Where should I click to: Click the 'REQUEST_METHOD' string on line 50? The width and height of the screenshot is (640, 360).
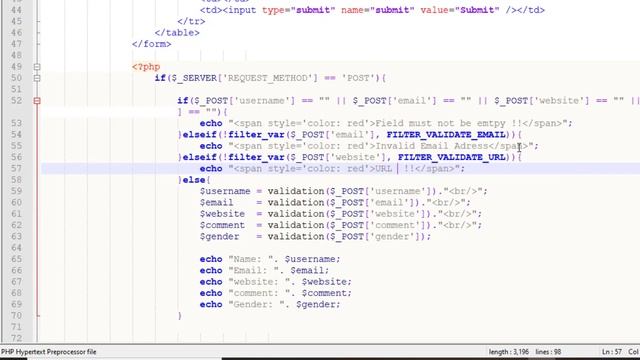267,78
